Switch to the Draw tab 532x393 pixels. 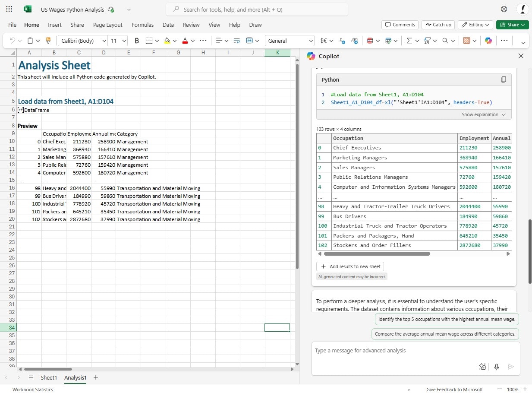pos(255,25)
